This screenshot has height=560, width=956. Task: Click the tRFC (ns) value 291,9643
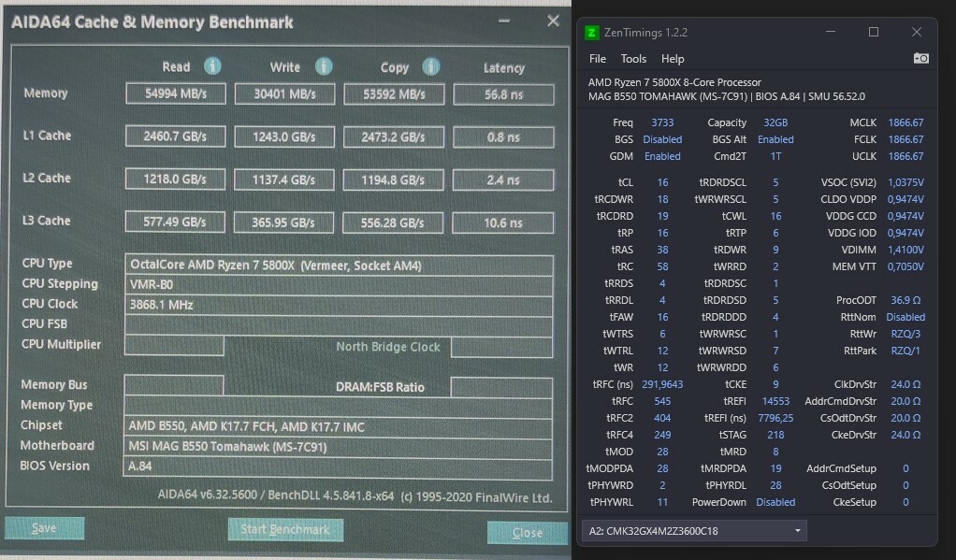point(662,384)
